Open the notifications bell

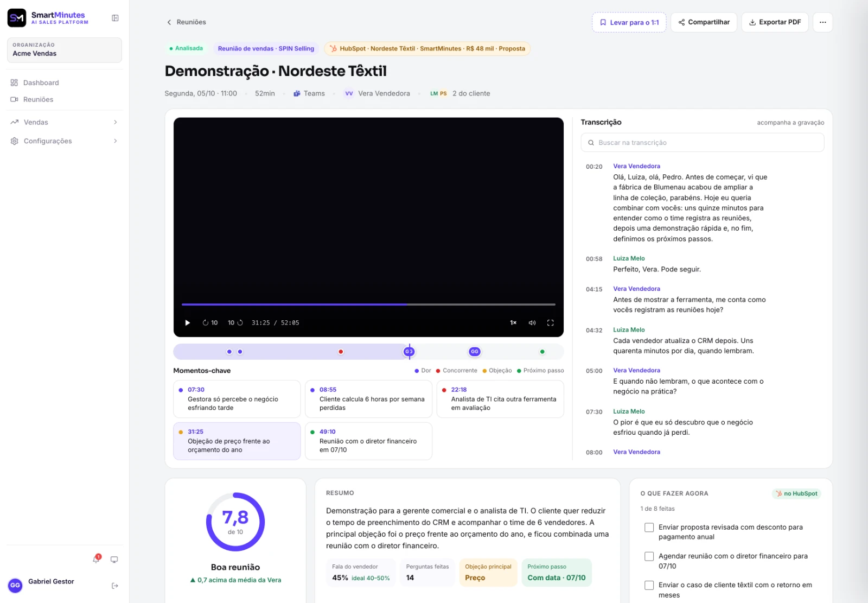pyautogui.click(x=96, y=559)
